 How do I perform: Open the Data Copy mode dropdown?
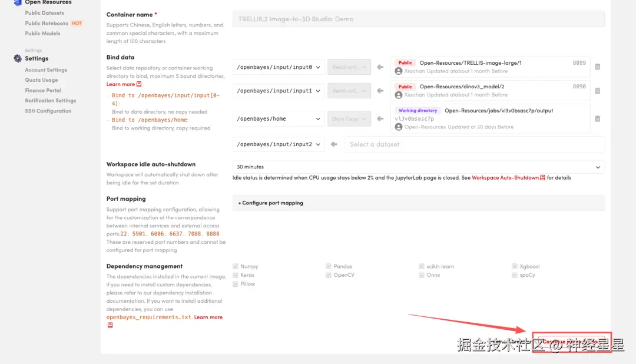349,118
